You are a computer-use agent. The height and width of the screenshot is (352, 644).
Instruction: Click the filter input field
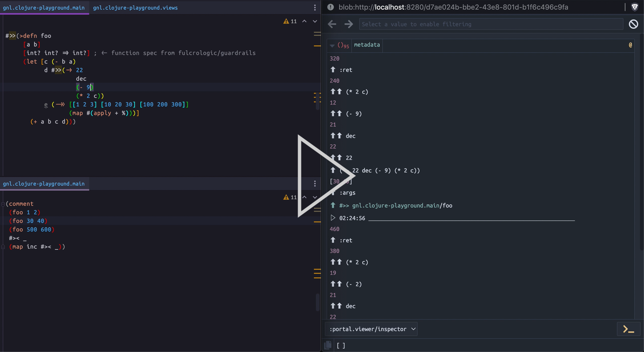click(491, 24)
